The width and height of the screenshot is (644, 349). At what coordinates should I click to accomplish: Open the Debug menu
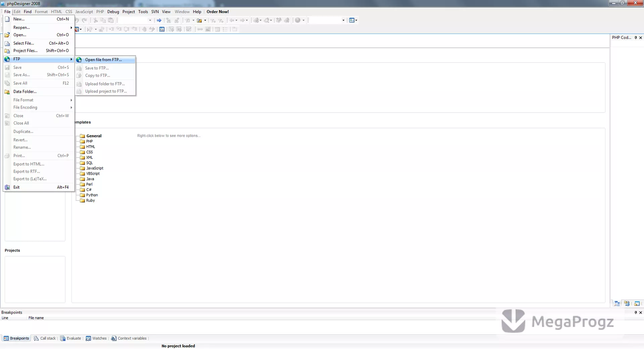[113, 12]
